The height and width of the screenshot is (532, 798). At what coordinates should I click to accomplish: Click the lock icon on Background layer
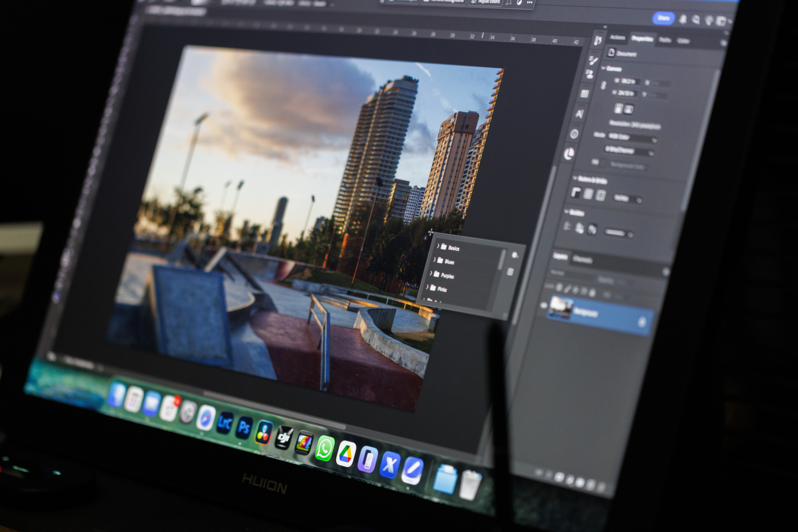click(x=641, y=322)
